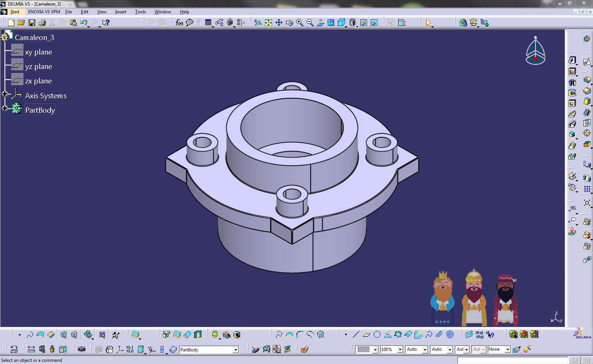Toggle Snap to point icon

pyautogui.click(x=116, y=335)
